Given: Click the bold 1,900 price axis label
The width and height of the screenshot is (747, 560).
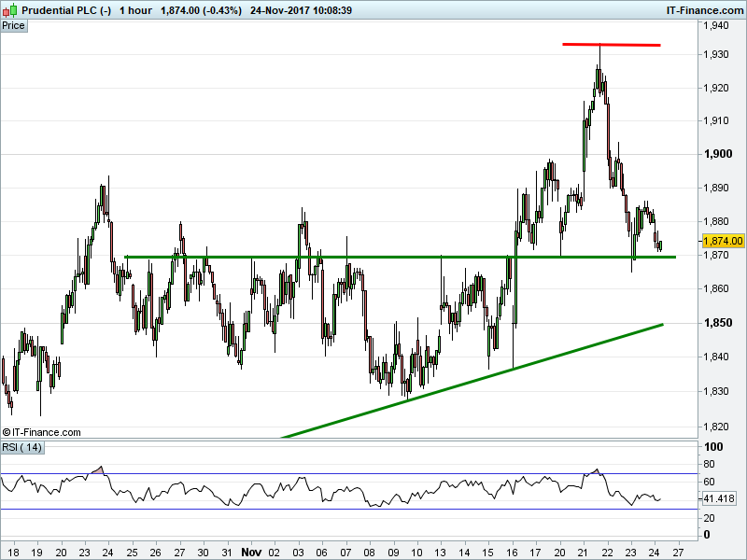Looking at the screenshot, I should 718,154.
